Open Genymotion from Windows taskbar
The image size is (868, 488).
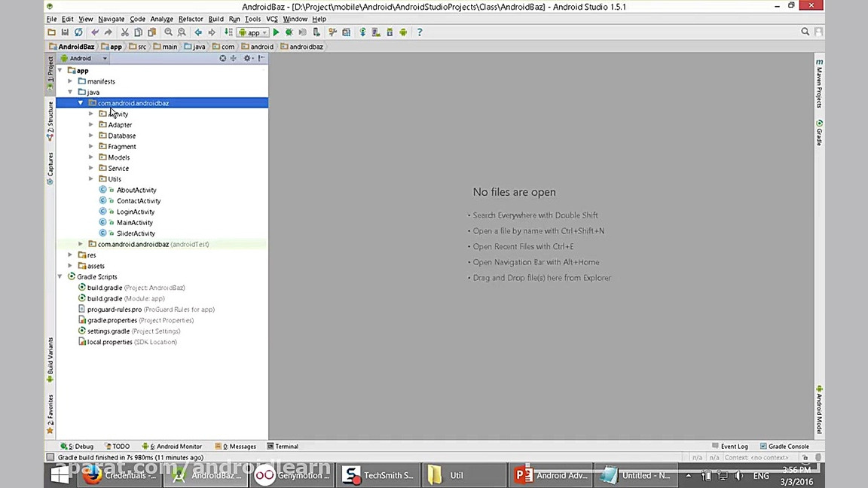tap(293, 475)
